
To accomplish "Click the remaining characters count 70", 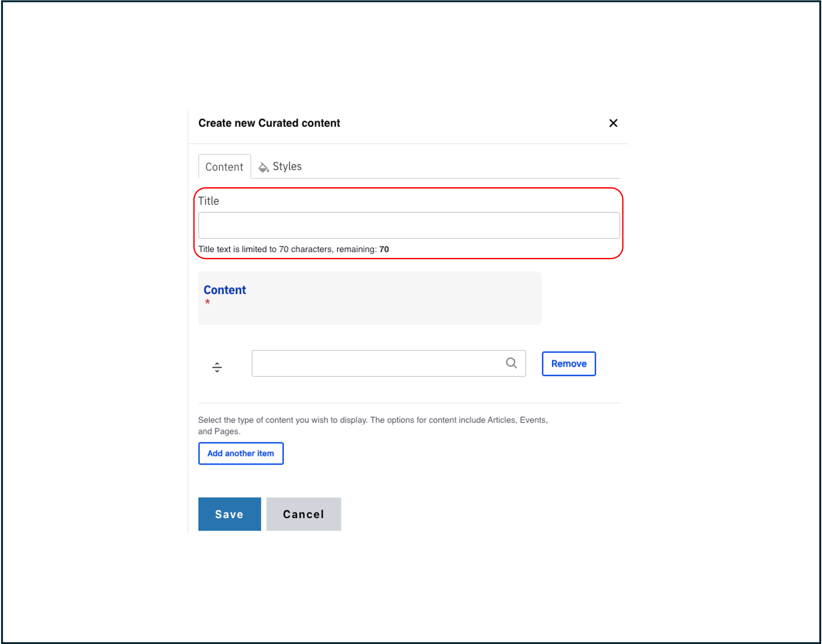I will click(384, 249).
